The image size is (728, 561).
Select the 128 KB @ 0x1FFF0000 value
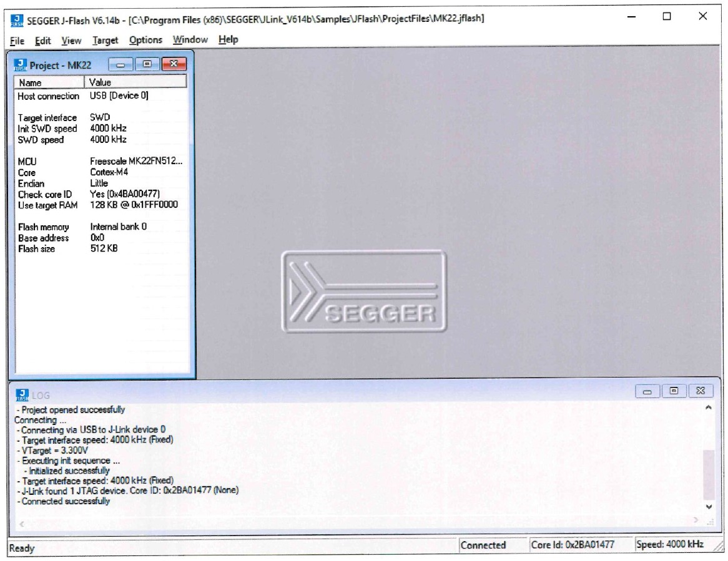134,205
